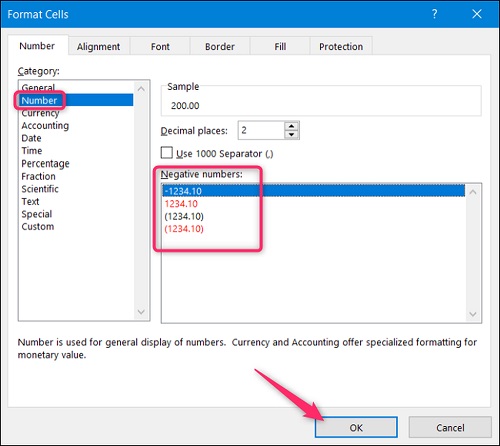The image size is (500, 446).
Task: Click negative numbers list scroll-up arrow
Action: click(x=473, y=192)
